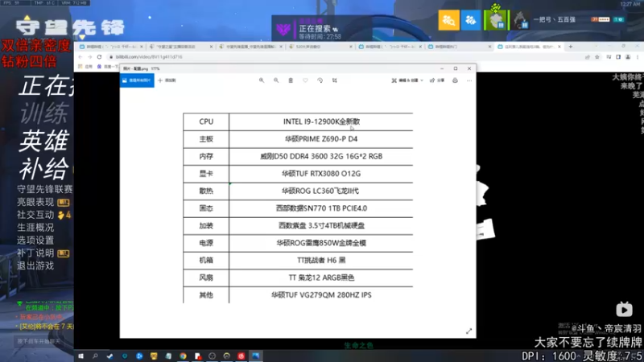This screenshot has width=644, height=362.
Task: Open the browser profile avatar icon
Action: (x=628, y=57)
